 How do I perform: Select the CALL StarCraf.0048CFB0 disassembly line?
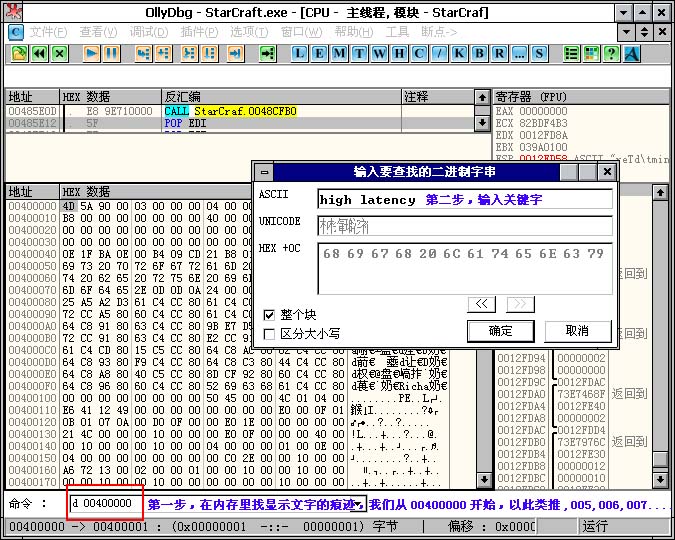240,111
